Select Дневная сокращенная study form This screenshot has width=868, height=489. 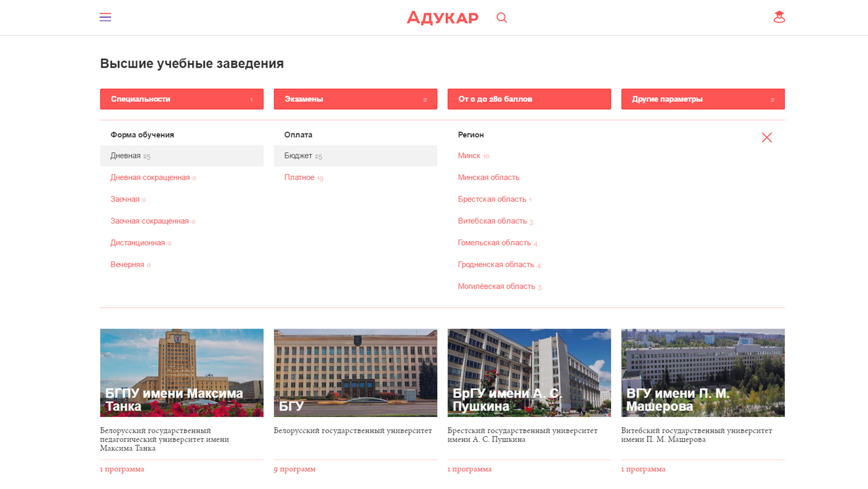click(153, 178)
